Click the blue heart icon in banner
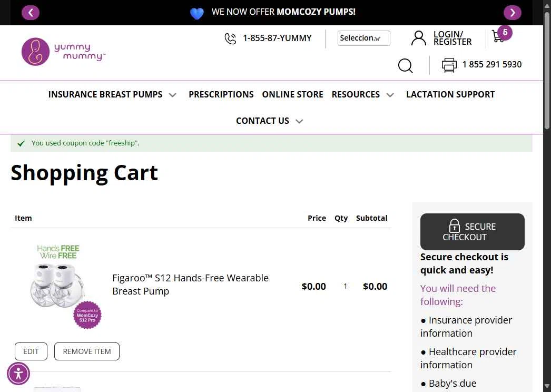Screen dimensions: 551x392 (197, 13)
